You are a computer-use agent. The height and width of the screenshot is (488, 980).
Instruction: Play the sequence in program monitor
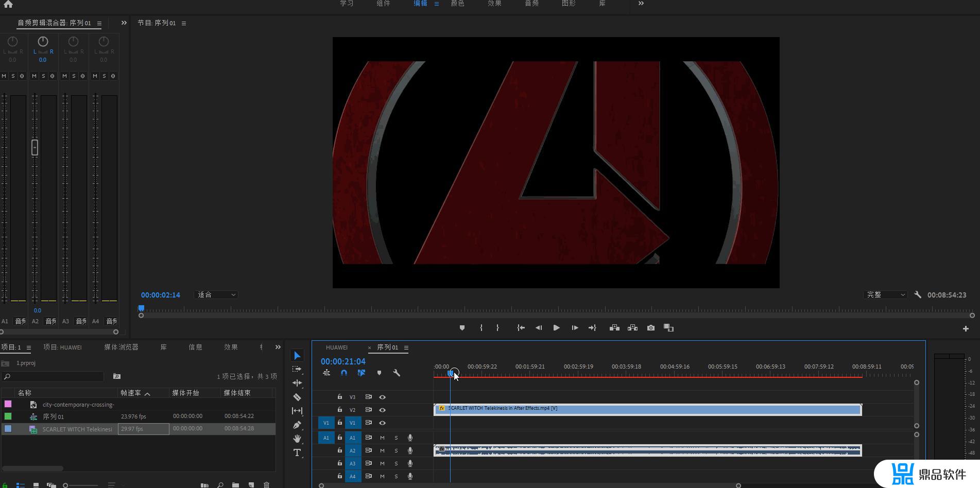tap(557, 328)
